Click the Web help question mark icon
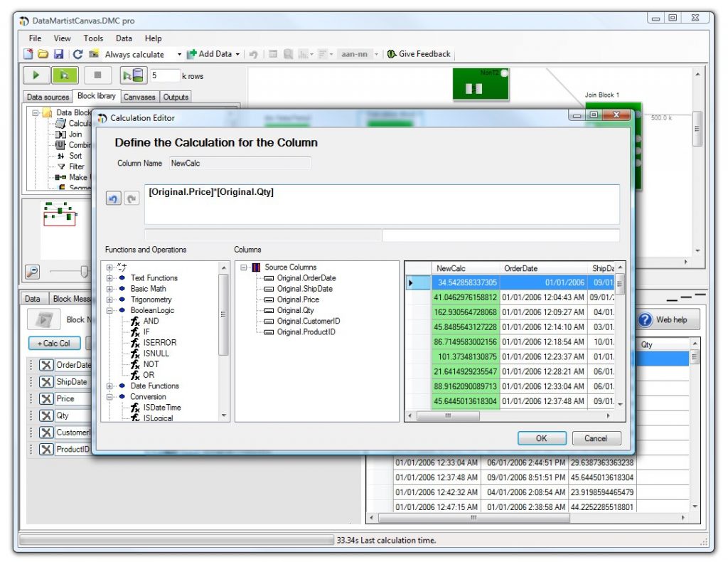The image size is (728, 562). [x=646, y=319]
